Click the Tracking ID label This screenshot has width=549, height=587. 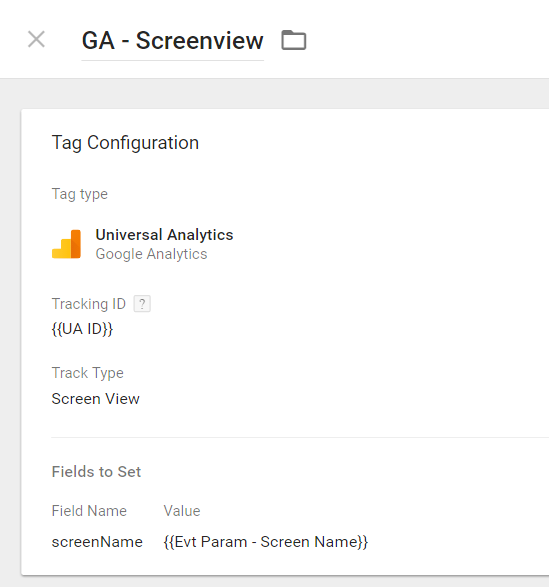(89, 304)
